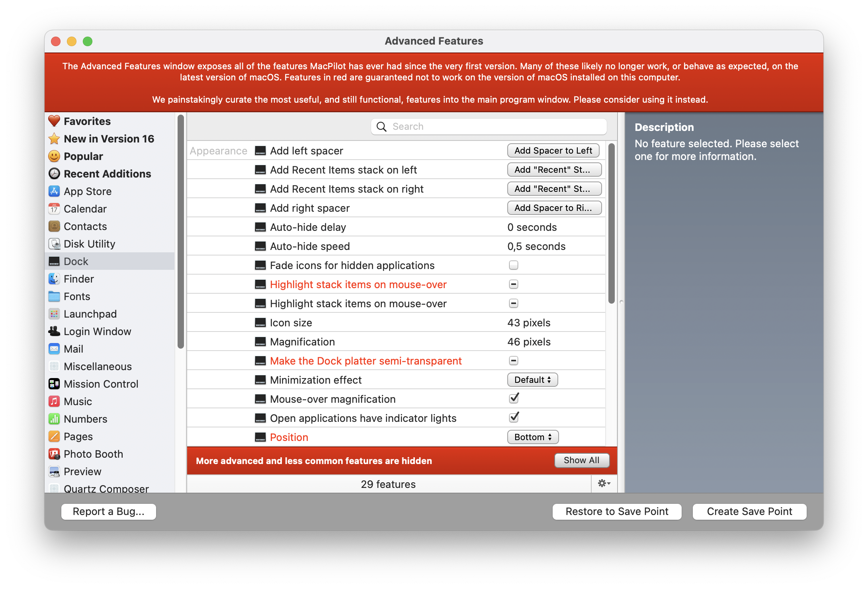Open the gear actions menu below features list
The height and width of the screenshot is (589, 868).
pyautogui.click(x=604, y=484)
